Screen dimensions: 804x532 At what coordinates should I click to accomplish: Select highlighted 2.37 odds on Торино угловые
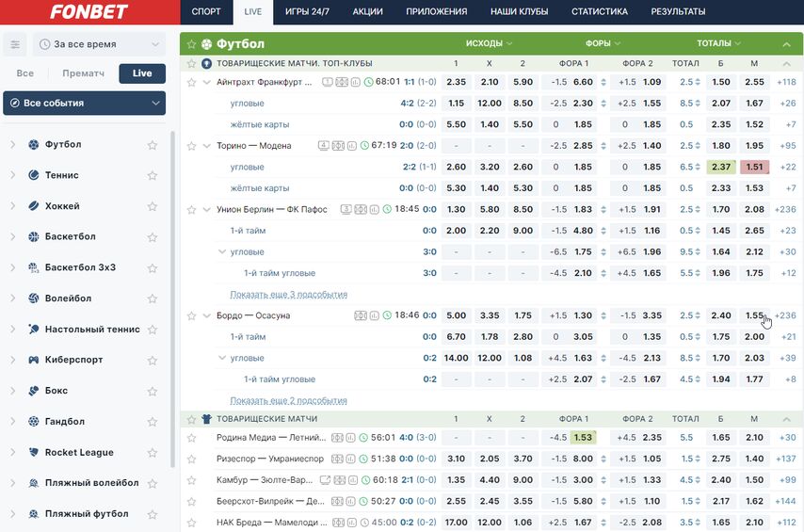[721, 168]
